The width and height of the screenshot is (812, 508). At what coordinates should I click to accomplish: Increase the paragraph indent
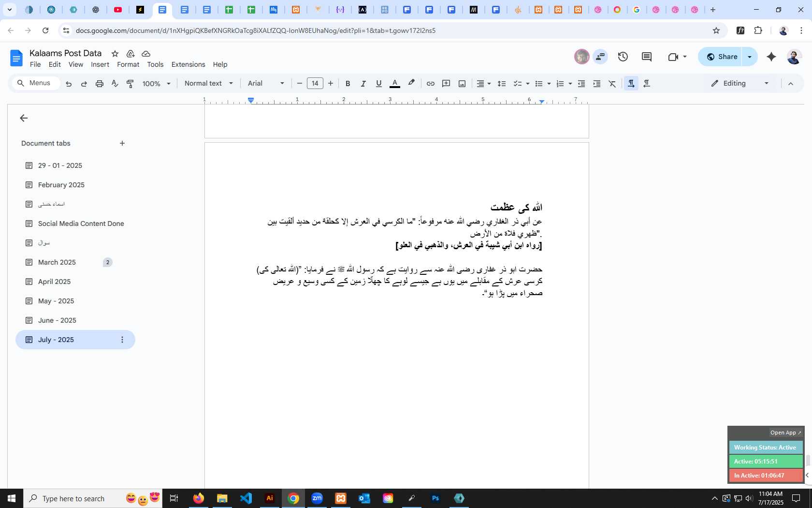click(597, 84)
